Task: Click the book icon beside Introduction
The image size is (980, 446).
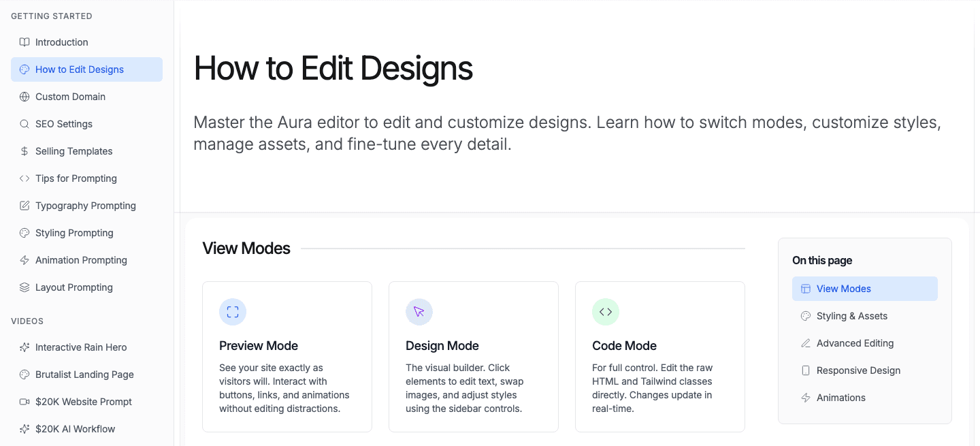Action: click(24, 42)
